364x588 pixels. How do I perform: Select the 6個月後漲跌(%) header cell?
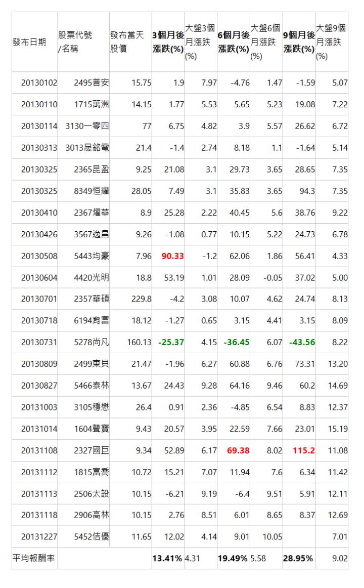click(234, 42)
